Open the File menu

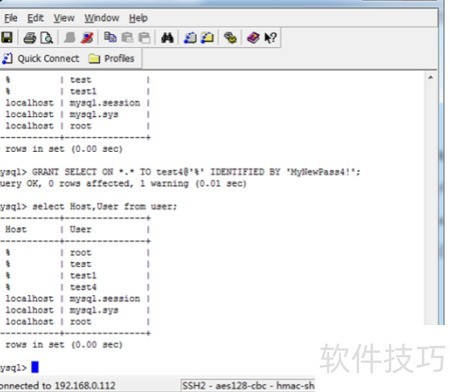(x=11, y=18)
